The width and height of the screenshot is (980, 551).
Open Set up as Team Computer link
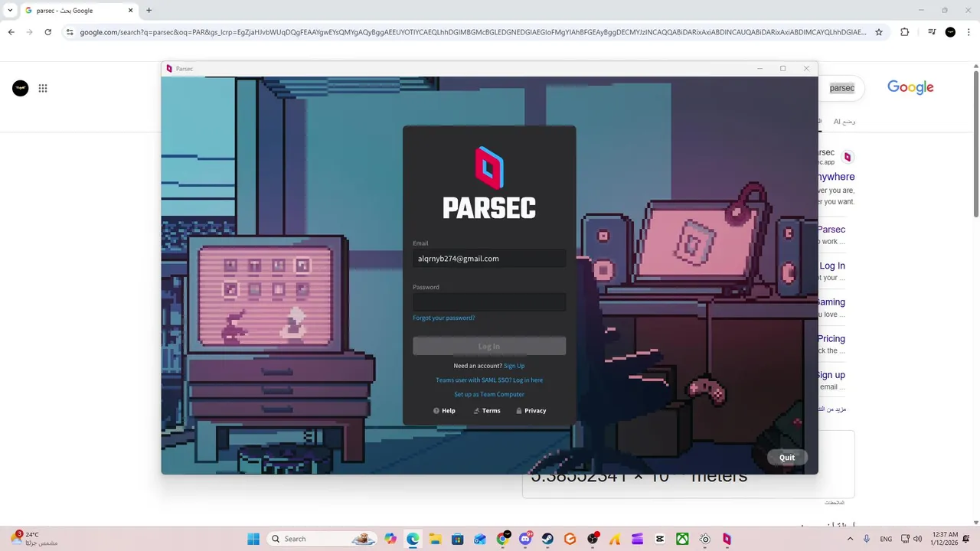click(489, 395)
